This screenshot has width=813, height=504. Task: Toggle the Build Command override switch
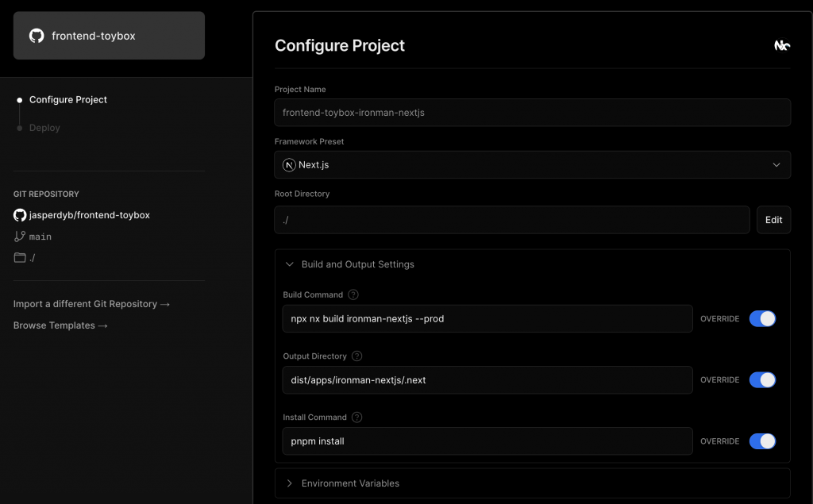pyautogui.click(x=762, y=319)
